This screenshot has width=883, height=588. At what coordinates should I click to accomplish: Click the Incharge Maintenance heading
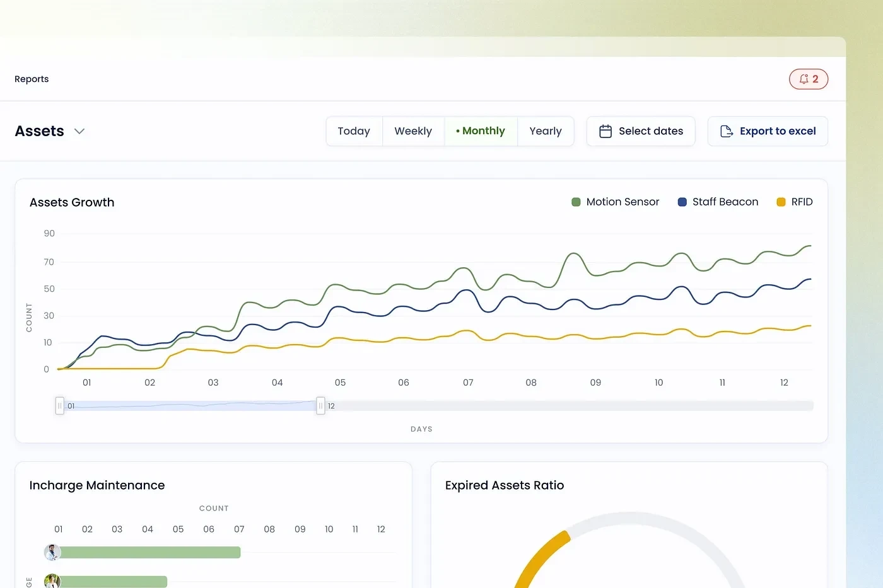97,485
